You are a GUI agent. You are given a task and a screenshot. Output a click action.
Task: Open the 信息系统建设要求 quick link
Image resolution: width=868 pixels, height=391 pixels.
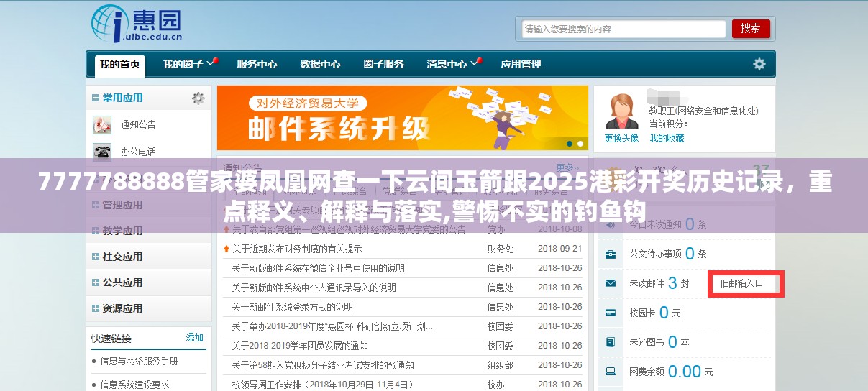[134, 385]
